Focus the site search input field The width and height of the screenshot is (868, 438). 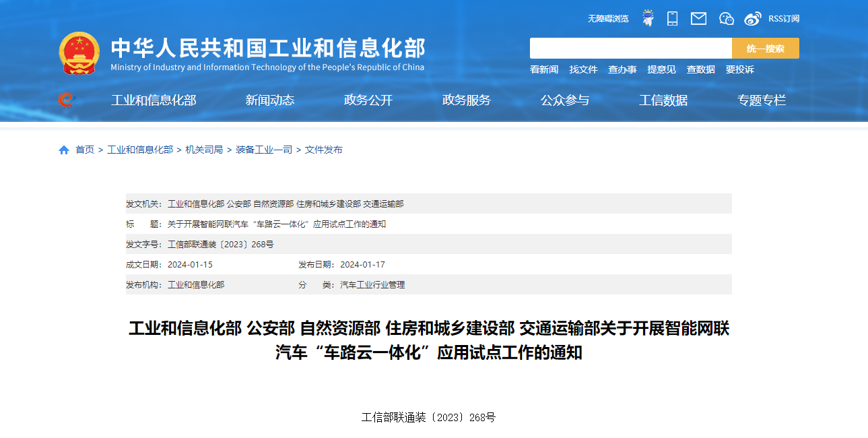pyautogui.click(x=630, y=49)
